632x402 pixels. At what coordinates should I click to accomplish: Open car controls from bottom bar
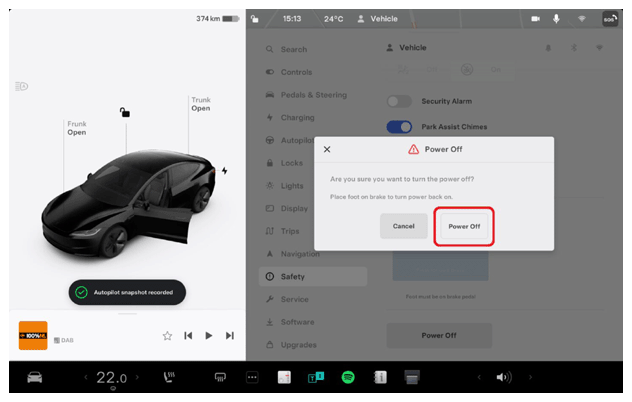(x=35, y=377)
